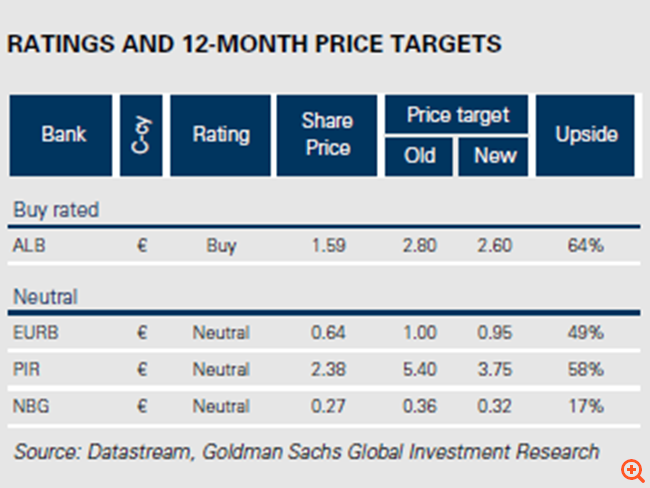Click the NBG bank row name

point(30,406)
